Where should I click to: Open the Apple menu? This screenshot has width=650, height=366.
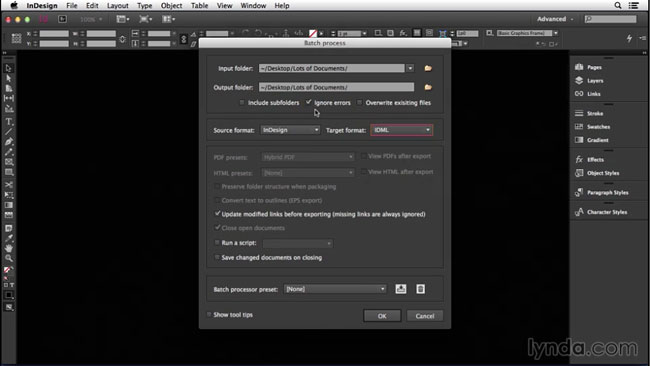pyautogui.click(x=14, y=5)
